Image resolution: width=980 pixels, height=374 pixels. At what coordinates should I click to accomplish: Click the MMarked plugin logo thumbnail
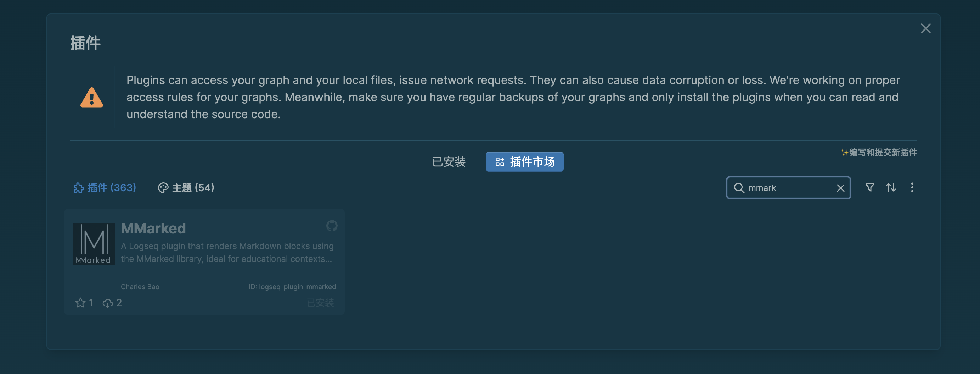tap(94, 244)
